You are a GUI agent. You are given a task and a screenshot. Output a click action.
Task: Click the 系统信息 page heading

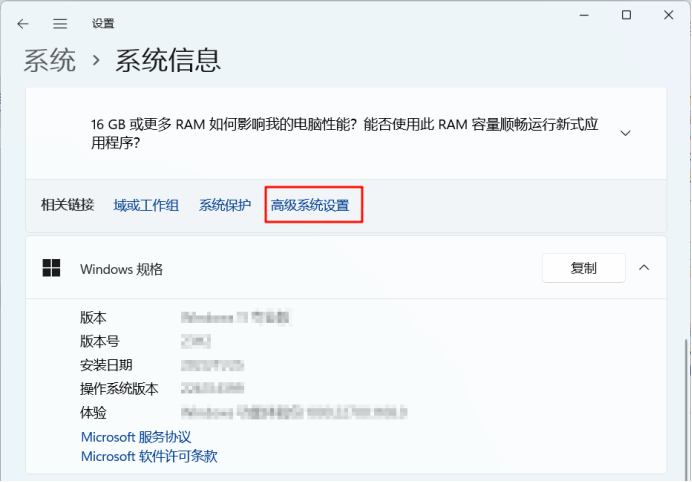click(x=168, y=60)
